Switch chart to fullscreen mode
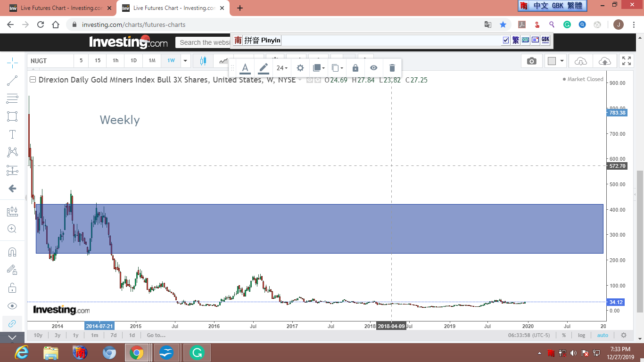Screen dimensions: 644x362 626,61
